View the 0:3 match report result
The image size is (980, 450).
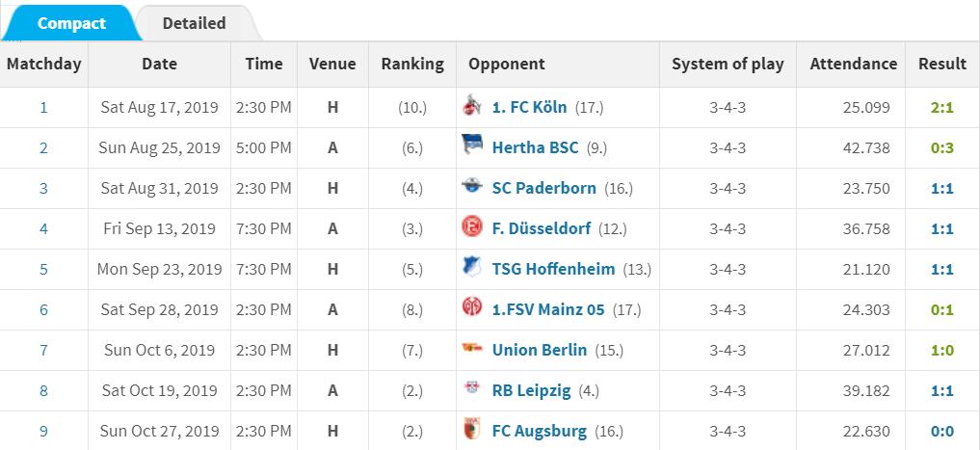pyautogui.click(x=941, y=147)
